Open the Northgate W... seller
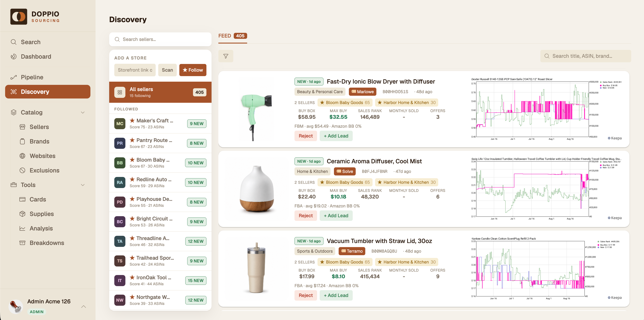Image resolution: width=644 pixels, height=320 pixels. (x=160, y=300)
